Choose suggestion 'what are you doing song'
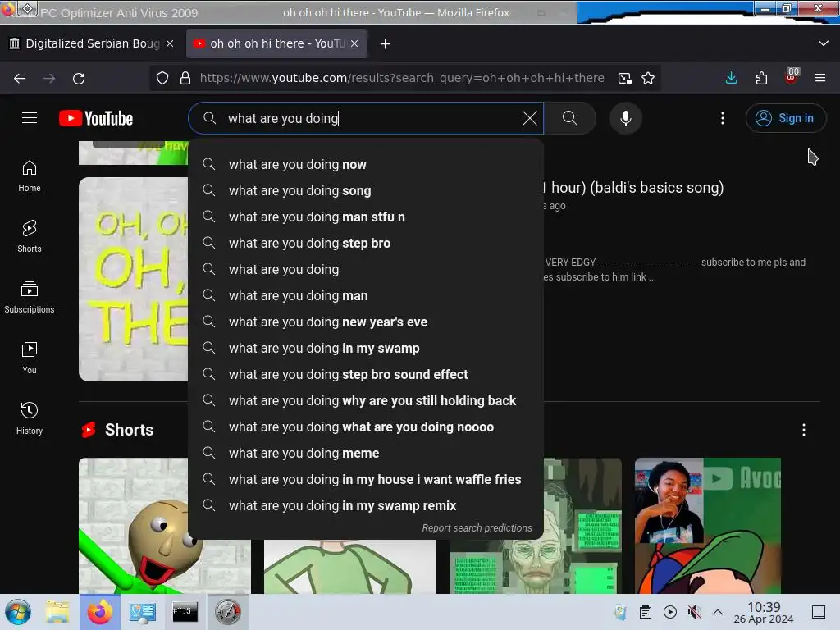840x630 pixels. tap(365, 190)
